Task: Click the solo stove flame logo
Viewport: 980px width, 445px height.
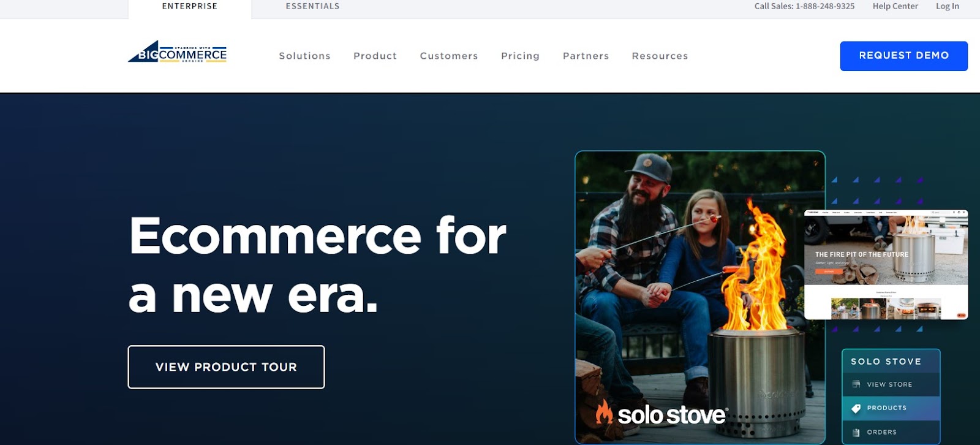Action: click(x=604, y=412)
